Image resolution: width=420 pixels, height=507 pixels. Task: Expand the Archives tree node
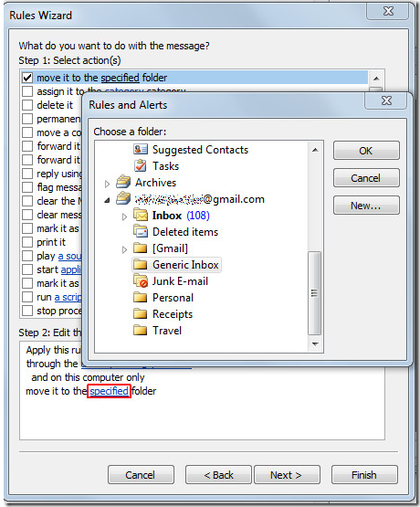click(107, 184)
